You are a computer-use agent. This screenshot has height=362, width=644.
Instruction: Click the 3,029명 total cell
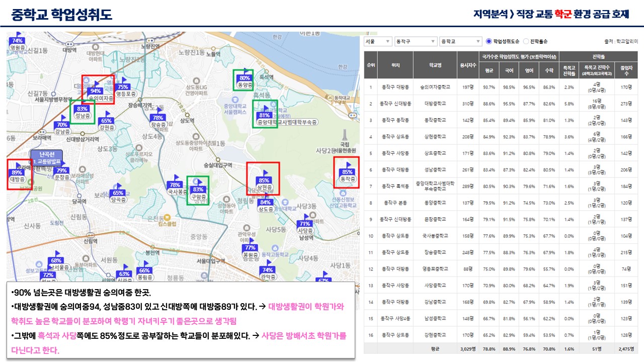(x=468, y=348)
